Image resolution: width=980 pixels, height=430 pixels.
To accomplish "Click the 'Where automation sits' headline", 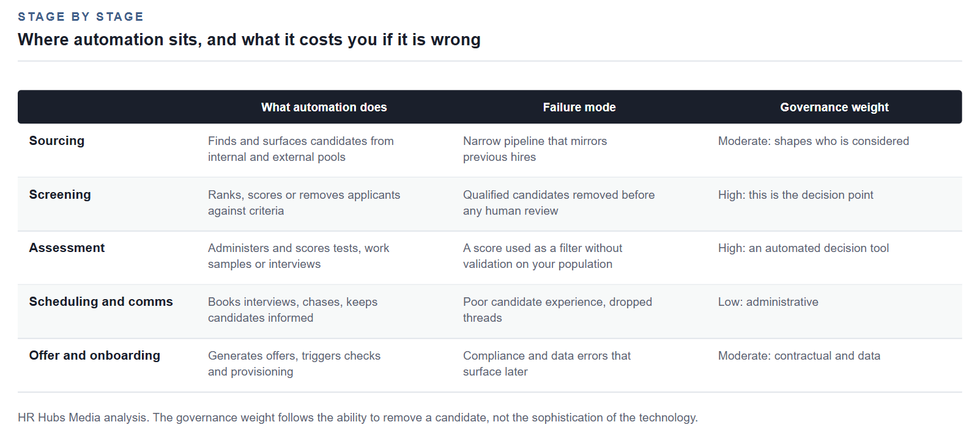I will tap(249, 40).
